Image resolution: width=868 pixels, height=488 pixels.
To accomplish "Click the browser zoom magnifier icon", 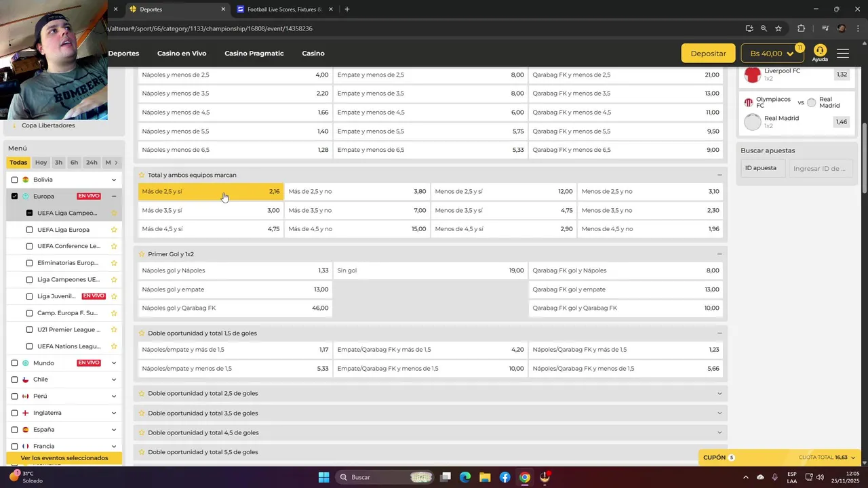I will pos(764,28).
